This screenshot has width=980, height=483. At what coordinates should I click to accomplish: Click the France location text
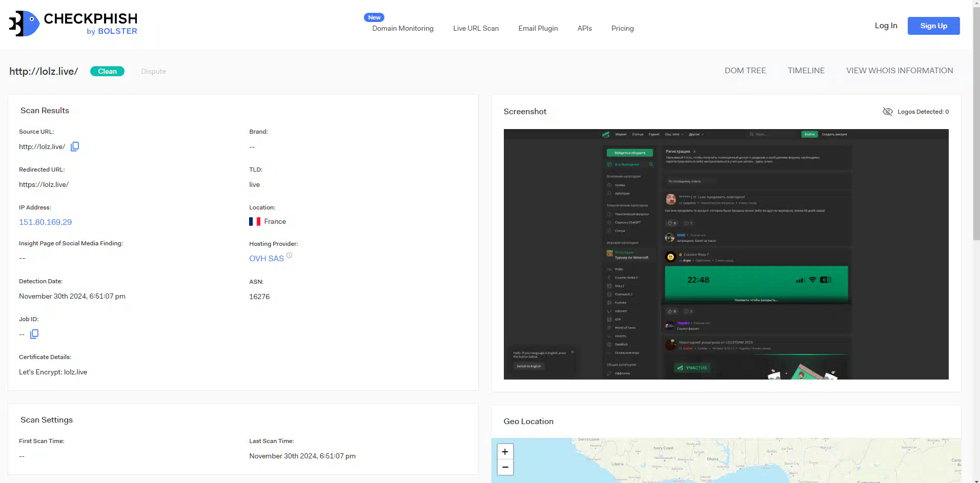275,221
